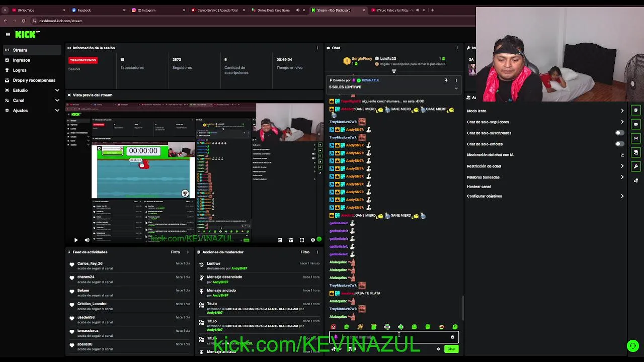Image resolution: width=644 pixels, height=362 pixels.
Task: Open new browser tab with plus button
Action: (433, 10)
